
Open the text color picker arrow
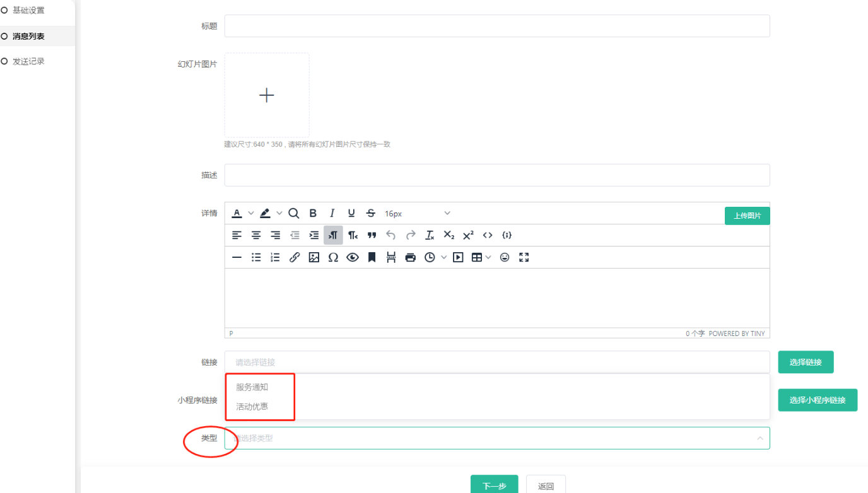coord(251,213)
